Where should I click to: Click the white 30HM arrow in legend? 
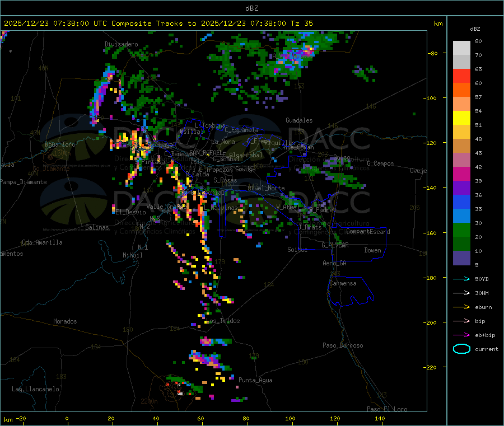[461, 293]
